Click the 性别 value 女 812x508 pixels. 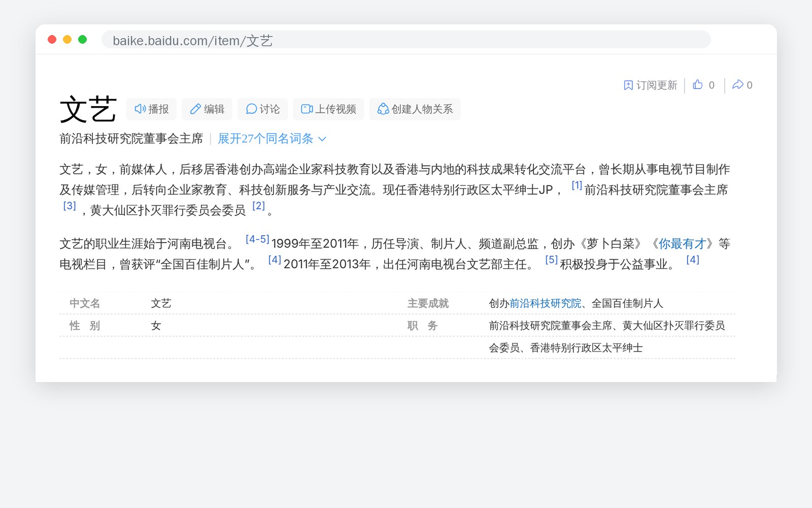(156, 326)
